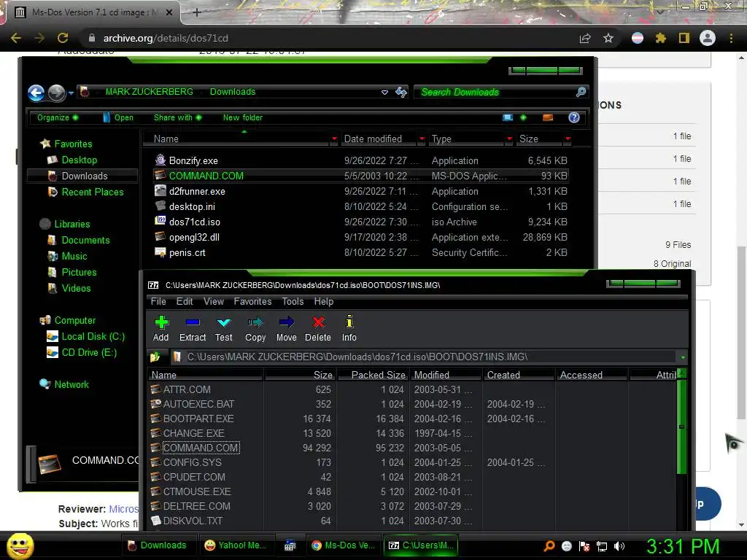747x560 pixels.
Task: Click the volume speaker tray icon
Action: point(619,546)
